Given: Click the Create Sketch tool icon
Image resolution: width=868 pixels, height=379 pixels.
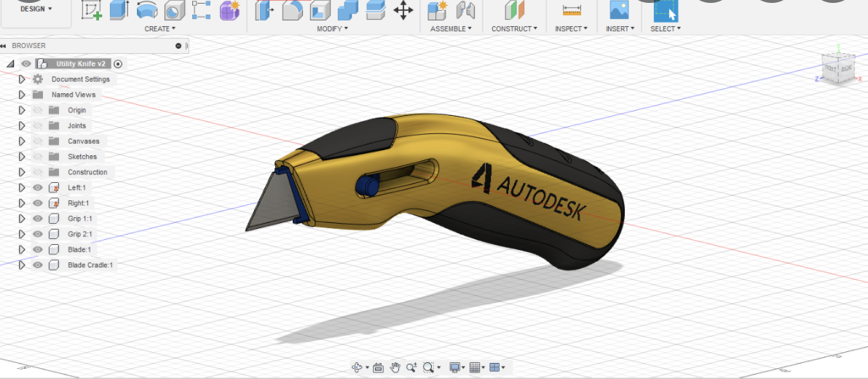Looking at the screenshot, I should pyautogui.click(x=92, y=10).
